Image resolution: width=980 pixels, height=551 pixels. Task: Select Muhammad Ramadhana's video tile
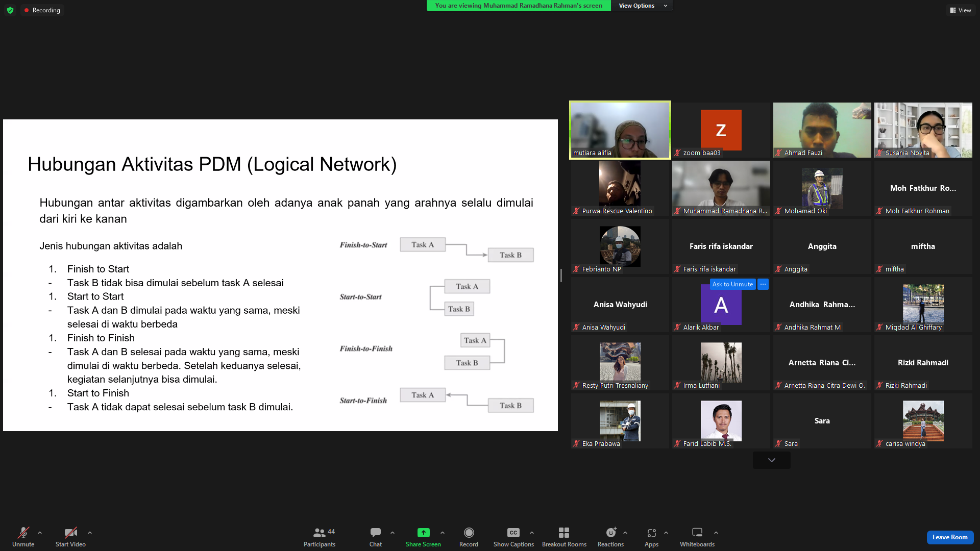(x=721, y=188)
